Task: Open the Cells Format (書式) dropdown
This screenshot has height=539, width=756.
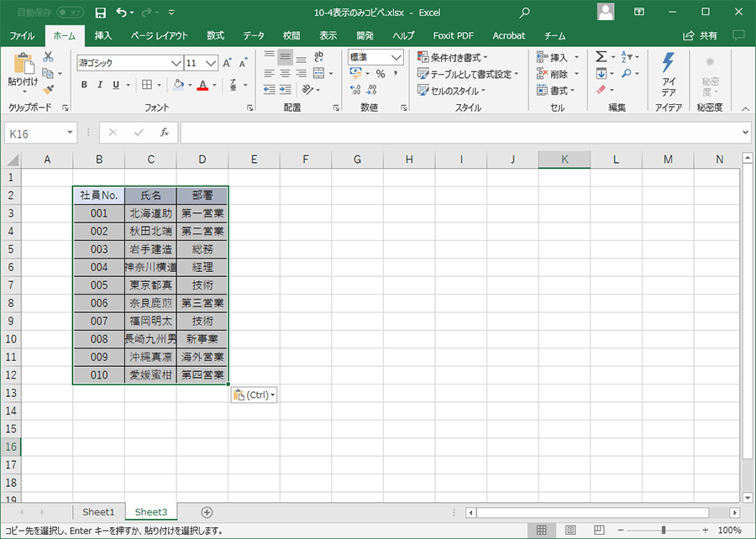Action: point(557,90)
